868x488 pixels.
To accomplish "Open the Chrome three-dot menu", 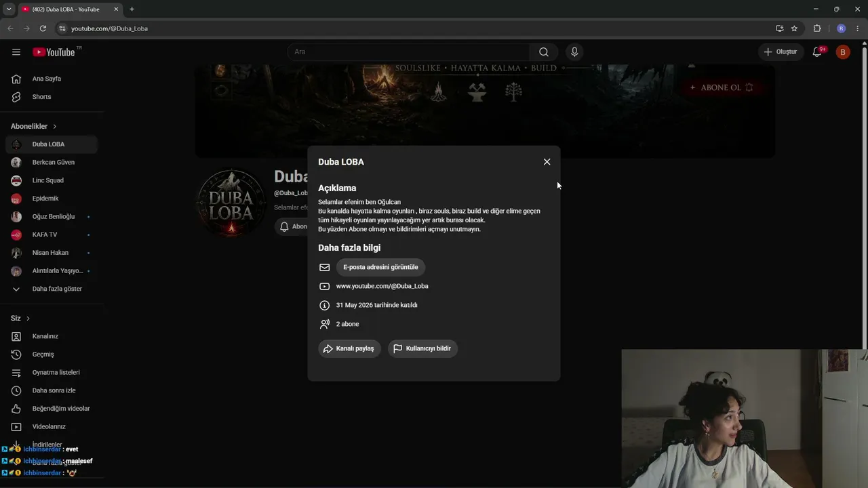I will point(858,28).
